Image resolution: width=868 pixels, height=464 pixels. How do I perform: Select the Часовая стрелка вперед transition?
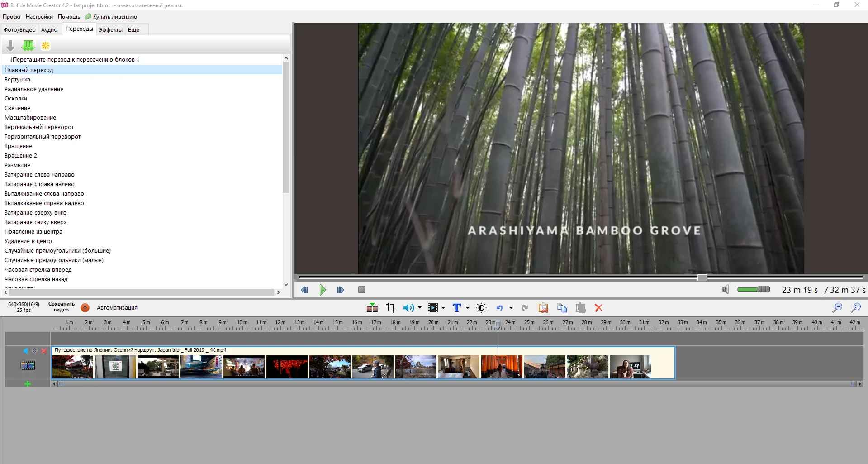click(142, 269)
